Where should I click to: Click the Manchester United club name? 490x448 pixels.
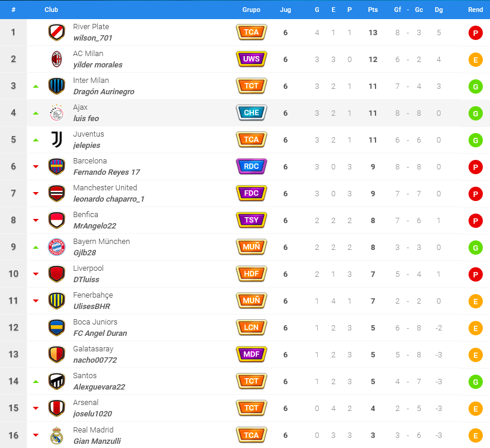click(105, 187)
